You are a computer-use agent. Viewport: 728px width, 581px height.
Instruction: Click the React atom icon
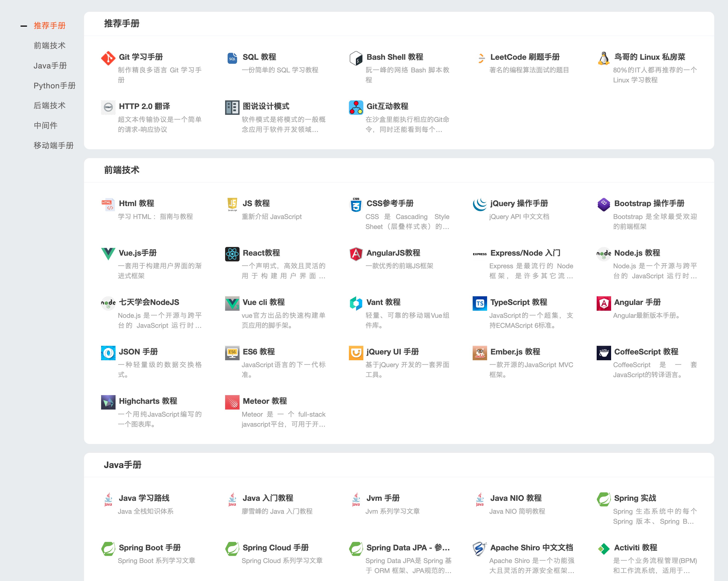[x=232, y=254]
